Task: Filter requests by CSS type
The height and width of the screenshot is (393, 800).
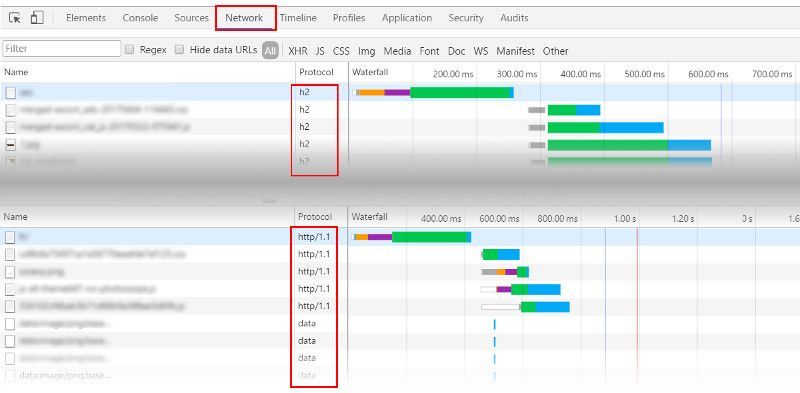Action: [341, 51]
